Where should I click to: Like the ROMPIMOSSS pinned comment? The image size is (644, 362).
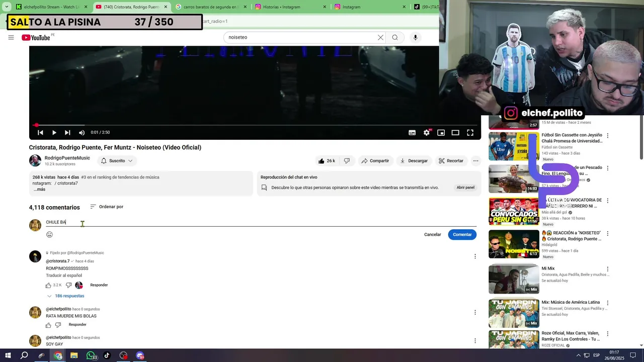pyautogui.click(x=48, y=286)
